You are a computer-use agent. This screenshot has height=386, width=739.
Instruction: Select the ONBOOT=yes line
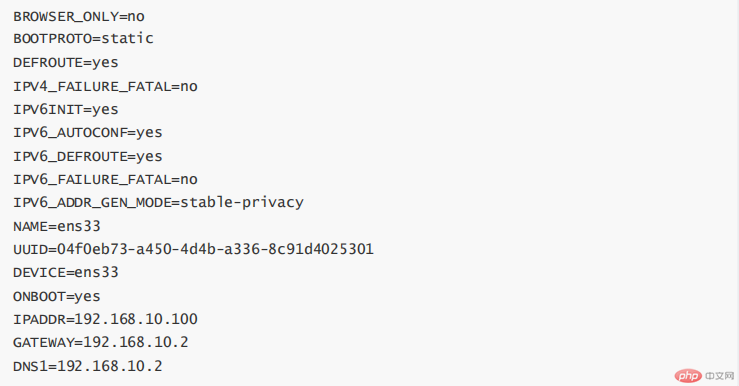[57, 296]
